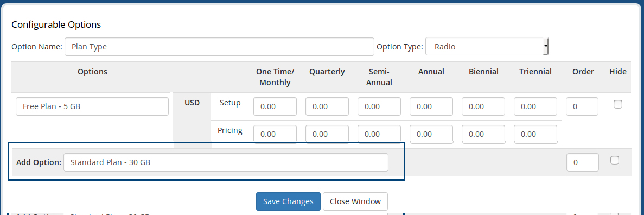Edit the Pricing Biennial field
Image resolution: width=644 pixels, height=215 pixels.
tap(483, 134)
